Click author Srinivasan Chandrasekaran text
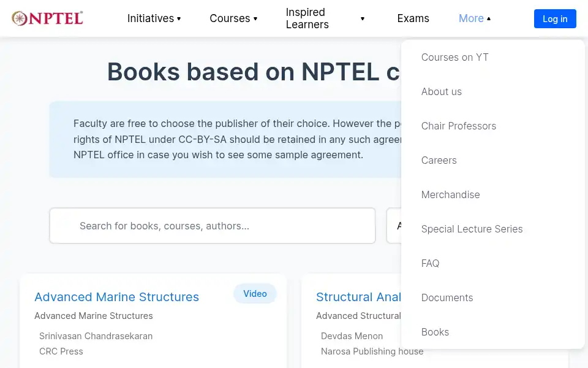This screenshot has width=588, height=368. pos(96,336)
